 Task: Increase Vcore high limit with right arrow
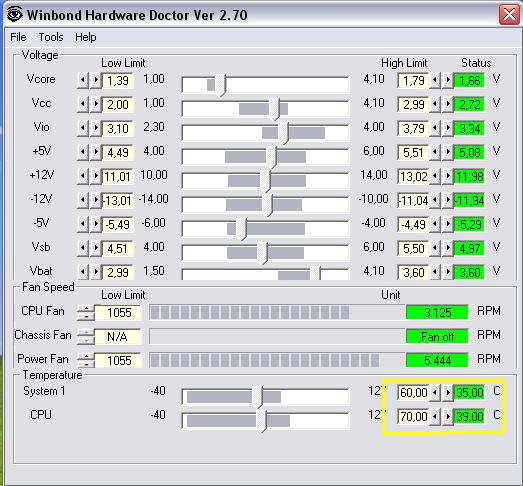448,80
